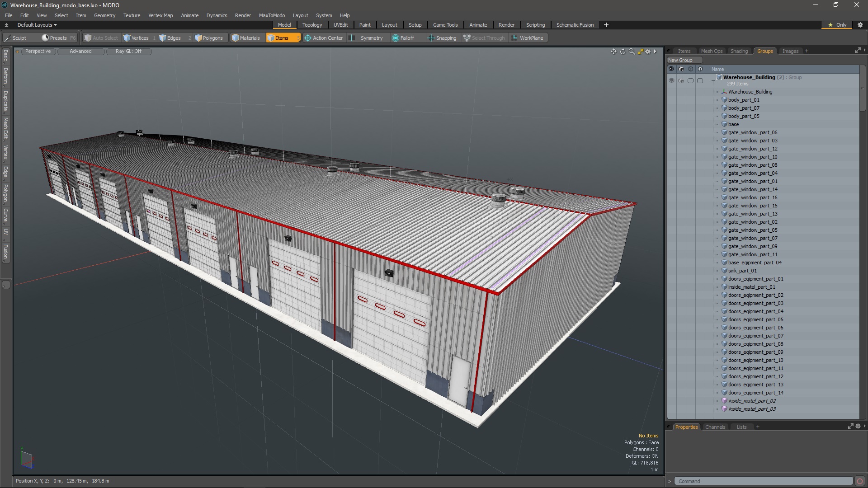This screenshot has width=868, height=488.
Task: Add a new layout tab with plus
Action: (606, 25)
